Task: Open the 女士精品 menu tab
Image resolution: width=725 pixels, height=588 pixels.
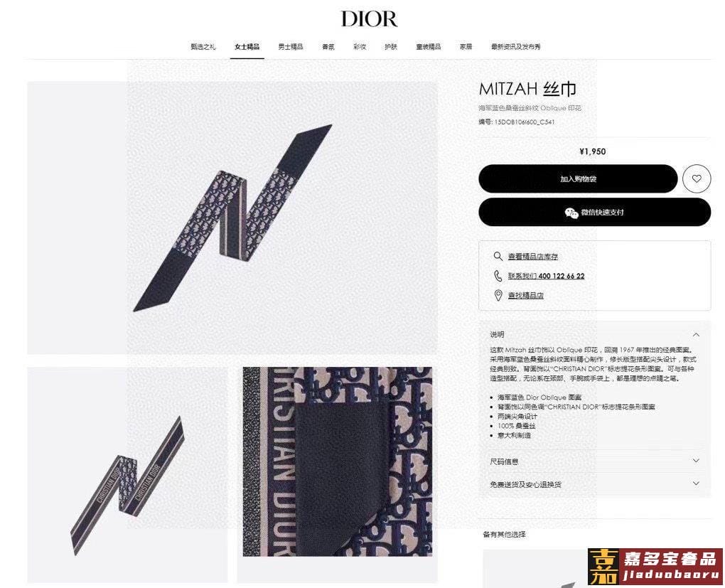Action: coord(247,47)
